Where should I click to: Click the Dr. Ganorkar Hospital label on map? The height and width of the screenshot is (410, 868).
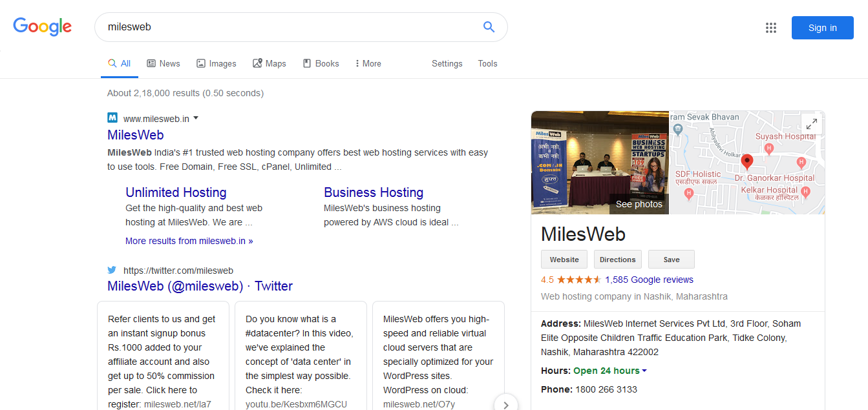[x=774, y=178]
